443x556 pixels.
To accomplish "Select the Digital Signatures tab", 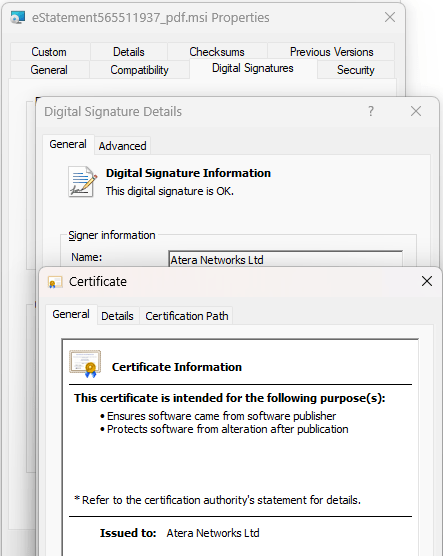I will (x=253, y=68).
